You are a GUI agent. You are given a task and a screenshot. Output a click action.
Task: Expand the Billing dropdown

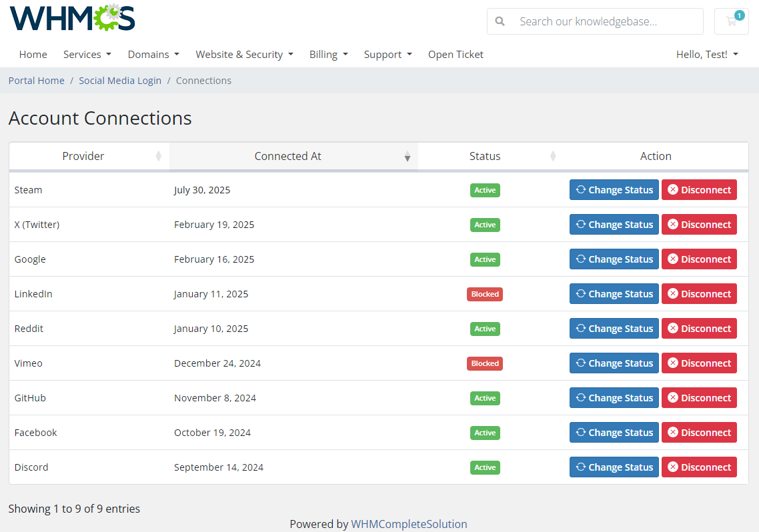point(329,54)
